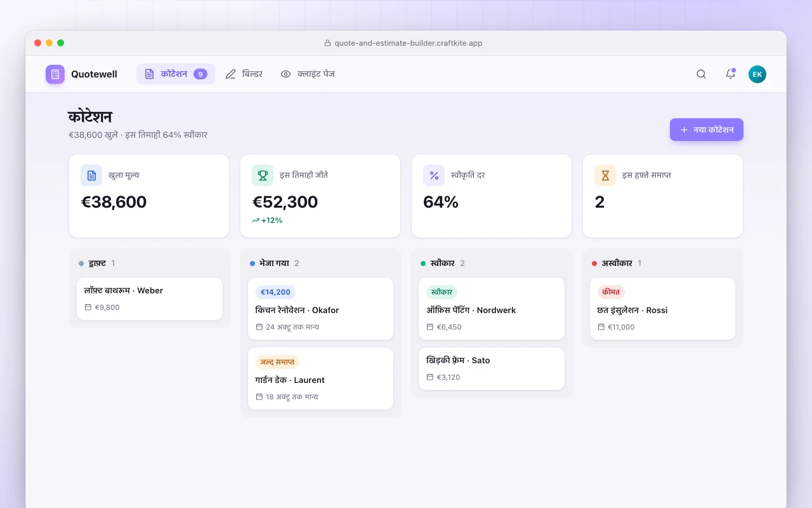Click the नया कोटेशन button

[x=707, y=130]
